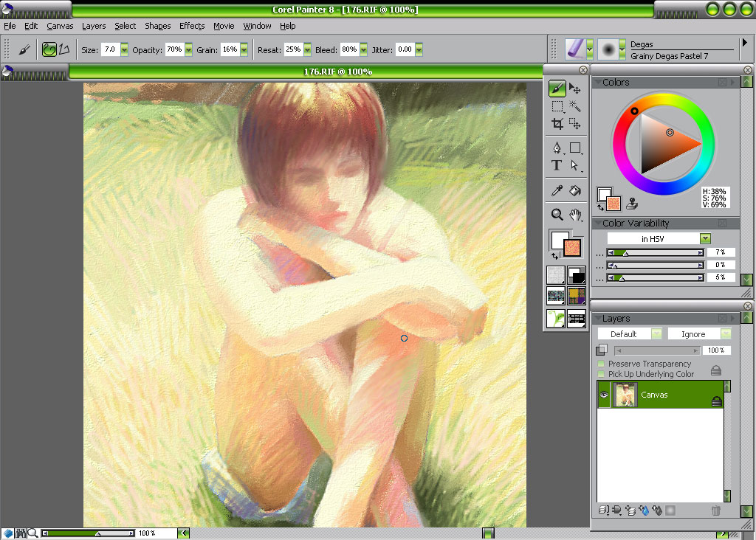Screen dimensions: 756x540
Task: Create new Watercolor layer with blue drop icon
Action: pyautogui.click(x=644, y=510)
